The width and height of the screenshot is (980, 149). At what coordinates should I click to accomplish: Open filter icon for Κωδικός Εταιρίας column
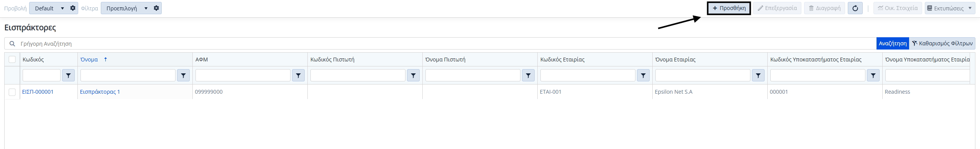pos(643,76)
